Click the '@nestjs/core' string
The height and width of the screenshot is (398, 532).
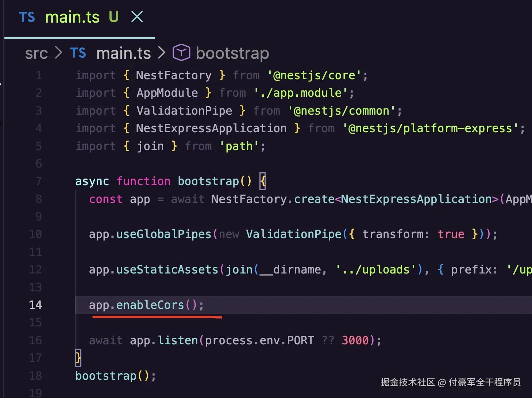pyautogui.click(x=315, y=75)
